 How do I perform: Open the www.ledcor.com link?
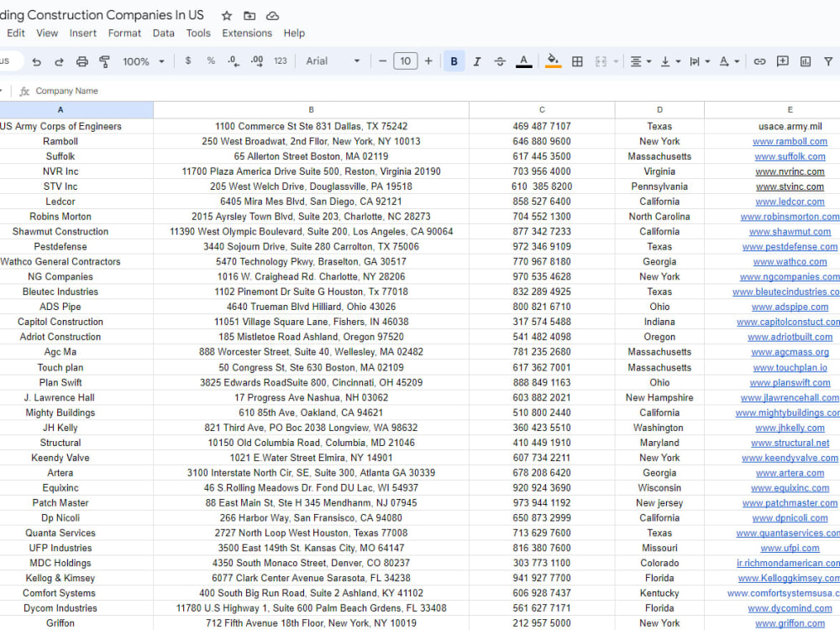[x=790, y=202]
